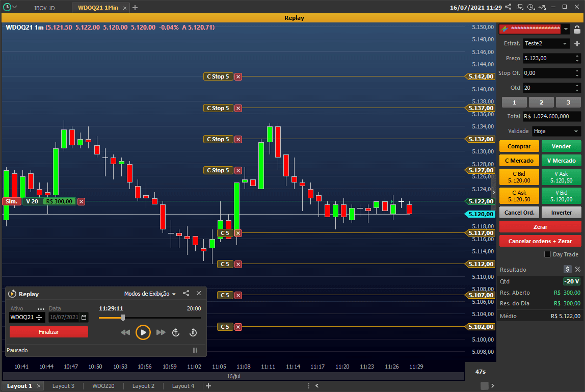Switch to the IBOV 1D tab
Viewport: 585px width, 392px height.
44,8
